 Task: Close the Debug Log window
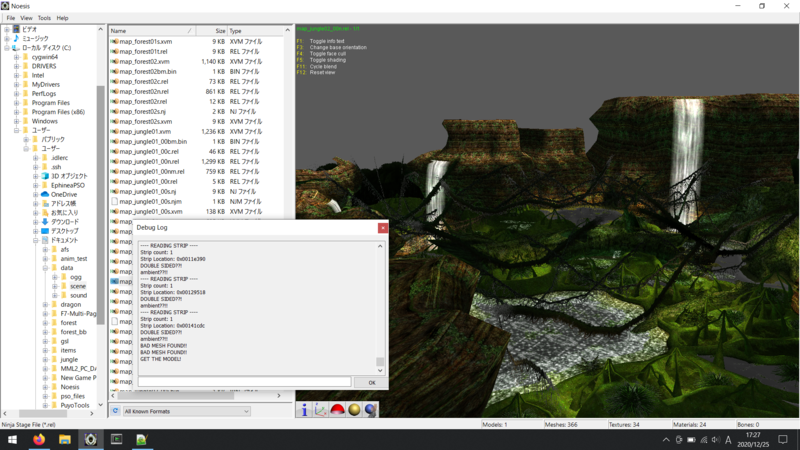[x=383, y=228]
